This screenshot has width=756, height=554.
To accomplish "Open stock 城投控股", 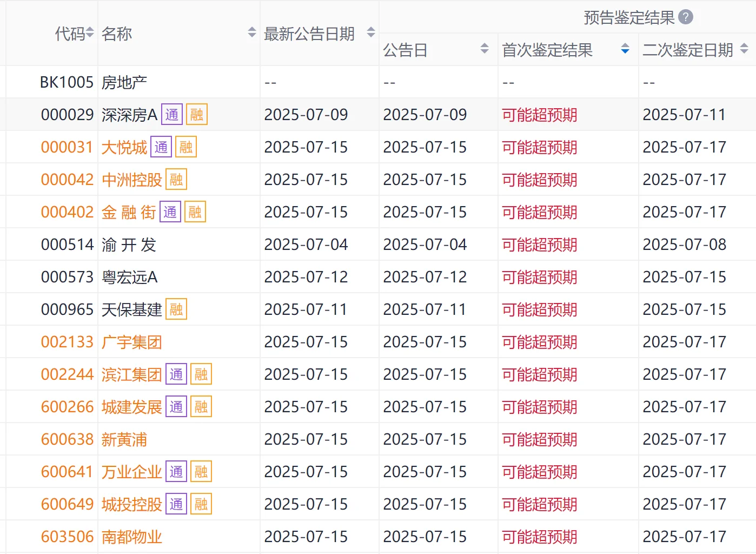I will [x=132, y=504].
